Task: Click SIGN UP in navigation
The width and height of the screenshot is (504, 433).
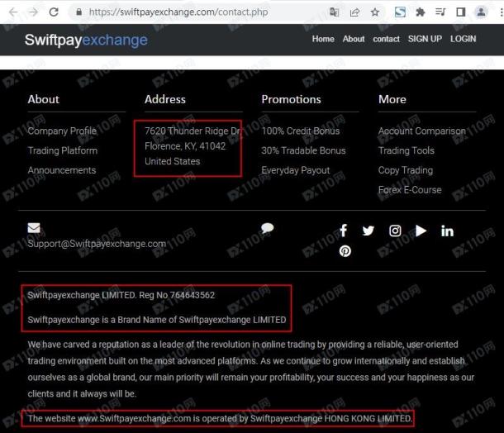Action: (425, 39)
